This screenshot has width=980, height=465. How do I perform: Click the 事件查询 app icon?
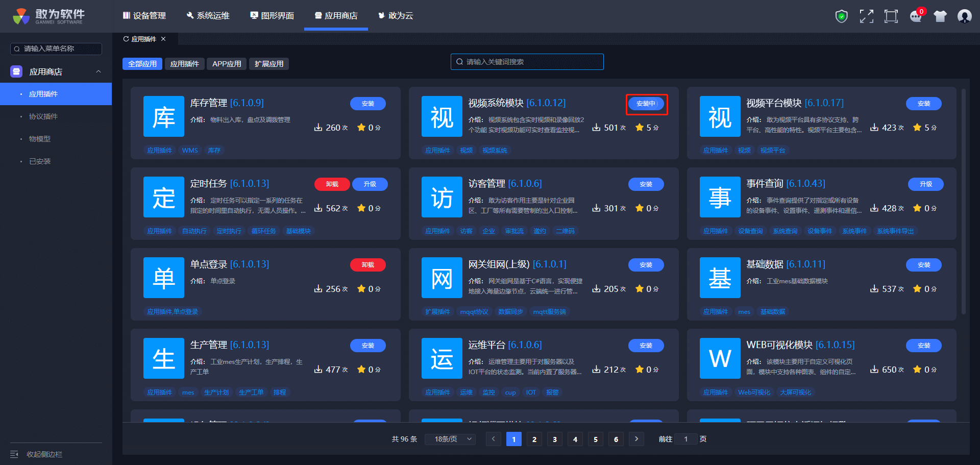click(720, 197)
